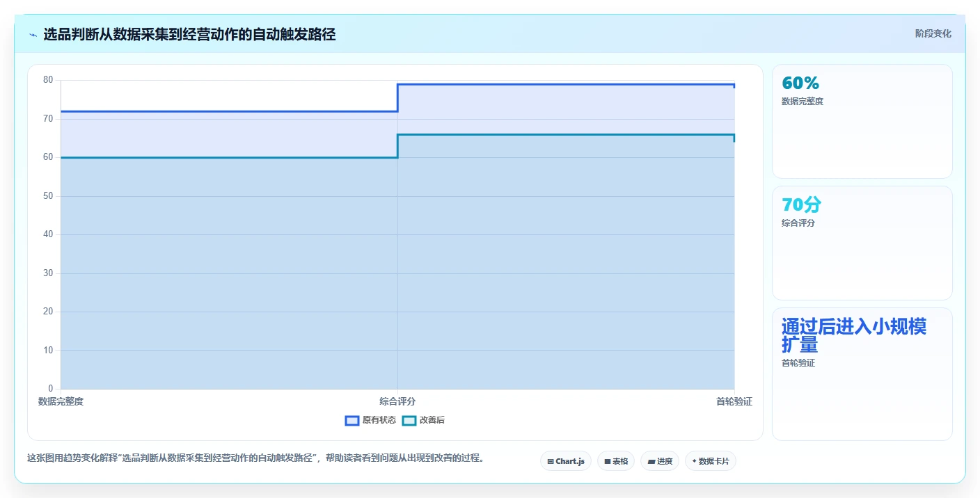Click the icon inside the Chart.js chip
Viewport: 980px width, 498px height.
551,461
